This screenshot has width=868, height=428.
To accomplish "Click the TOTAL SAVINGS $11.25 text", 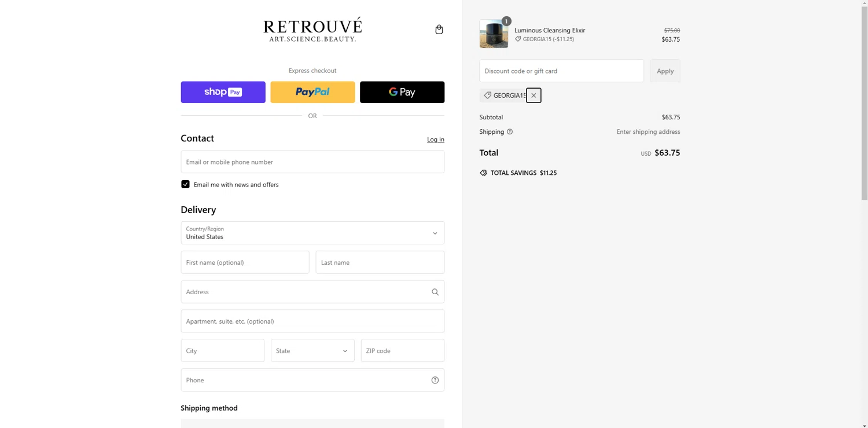I will click(x=524, y=173).
